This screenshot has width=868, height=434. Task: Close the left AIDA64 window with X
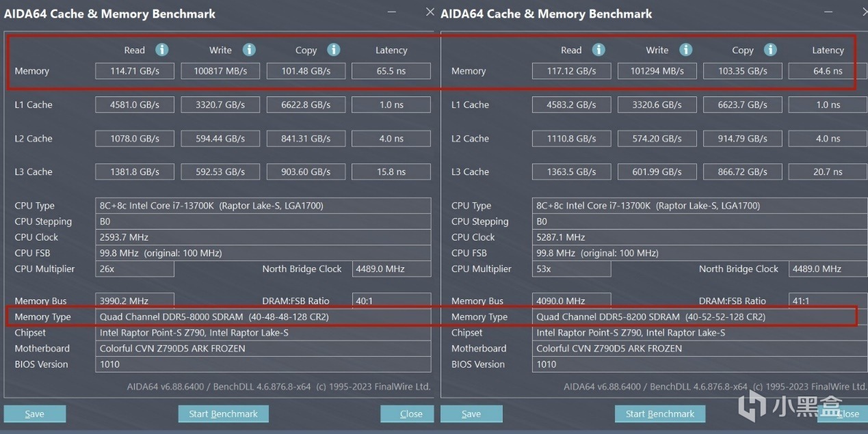click(430, 12)
